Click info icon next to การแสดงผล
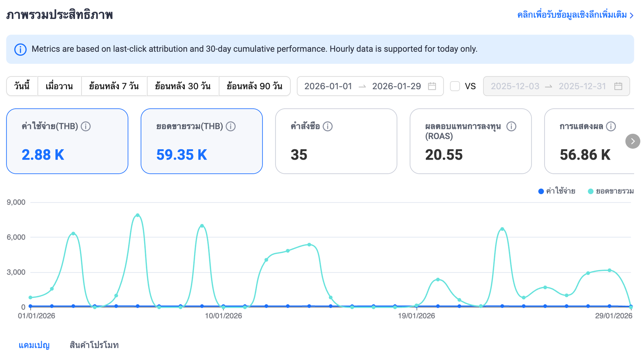Viewport: 644px width, 353px height. coord(611,126)
